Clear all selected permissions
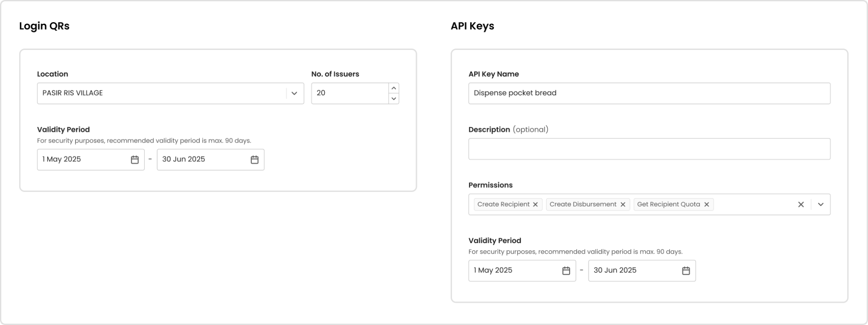Image resolution: width=868 pixels, height=325 pixels. coord(801,204)
